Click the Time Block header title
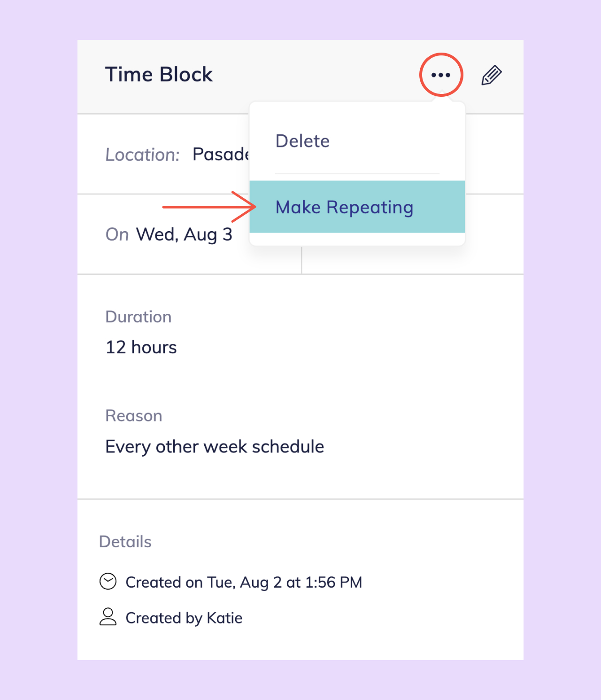Image resolution: width=601 pixels, height=700 pixels. tap(159, 75)
